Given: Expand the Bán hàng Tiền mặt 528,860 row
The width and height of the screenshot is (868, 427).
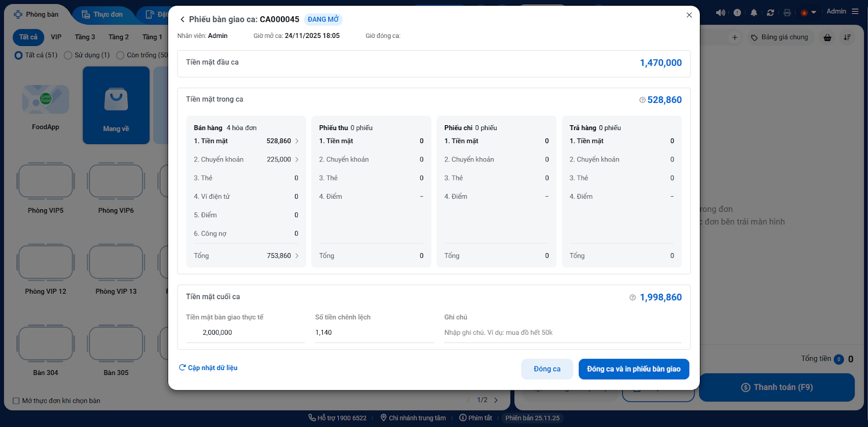Looking at the screenshot, I should (246, 141).
